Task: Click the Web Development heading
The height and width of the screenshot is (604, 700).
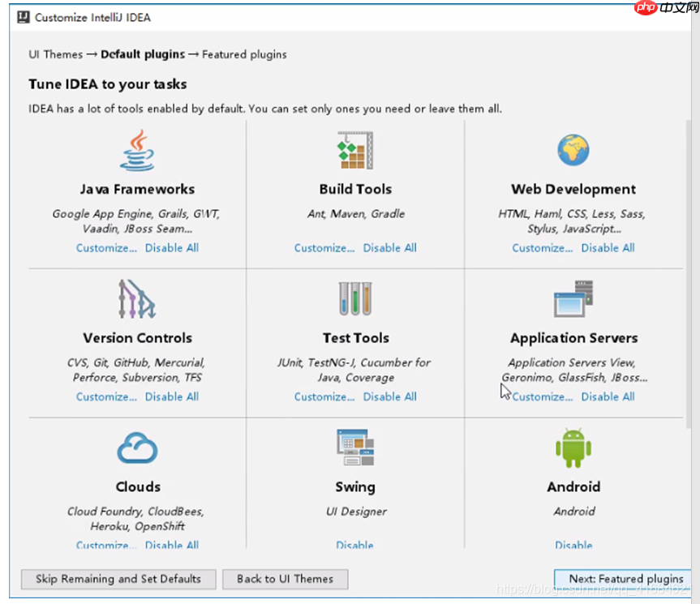Action: [x=573, y=189]
